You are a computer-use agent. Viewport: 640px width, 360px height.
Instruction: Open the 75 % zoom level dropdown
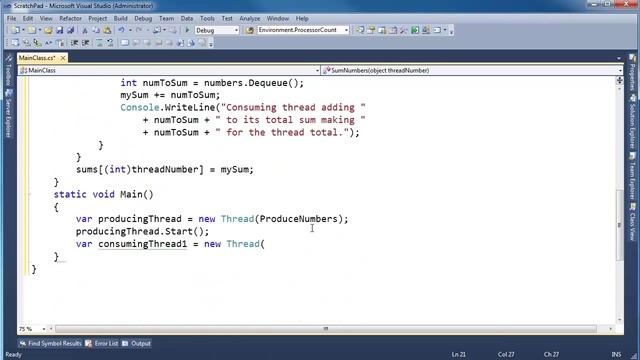44,329
